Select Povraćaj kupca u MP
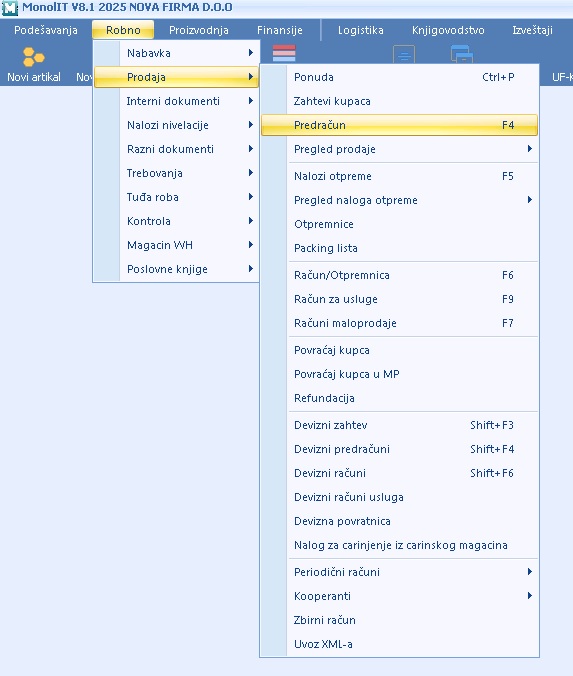The height and width of the screenshot is (676, 573). pyautogui.click(x=400, y=374)
